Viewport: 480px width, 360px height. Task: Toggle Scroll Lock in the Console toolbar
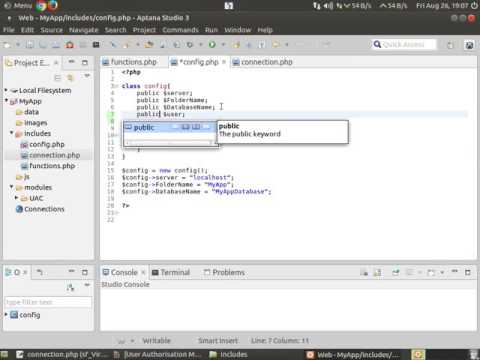coord(377,272)
